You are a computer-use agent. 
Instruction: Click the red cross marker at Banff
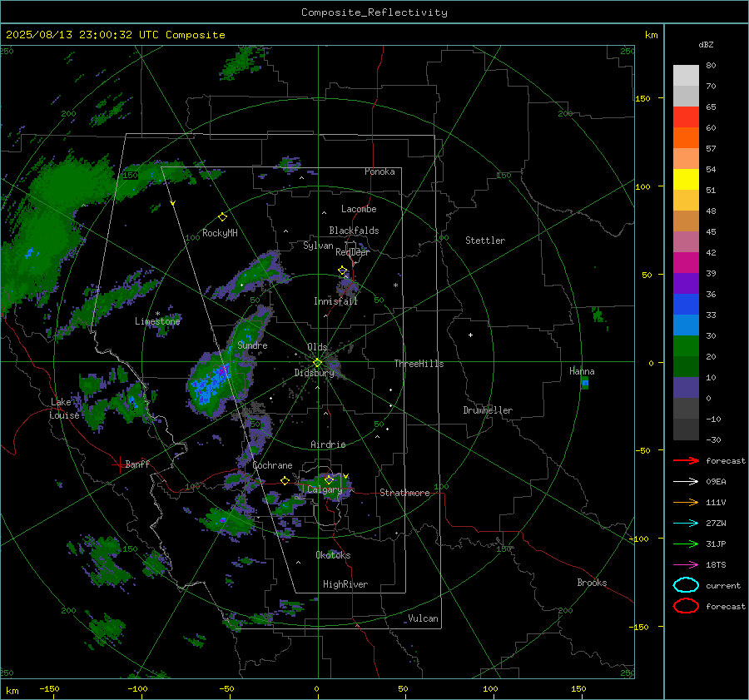pos(119,464)
